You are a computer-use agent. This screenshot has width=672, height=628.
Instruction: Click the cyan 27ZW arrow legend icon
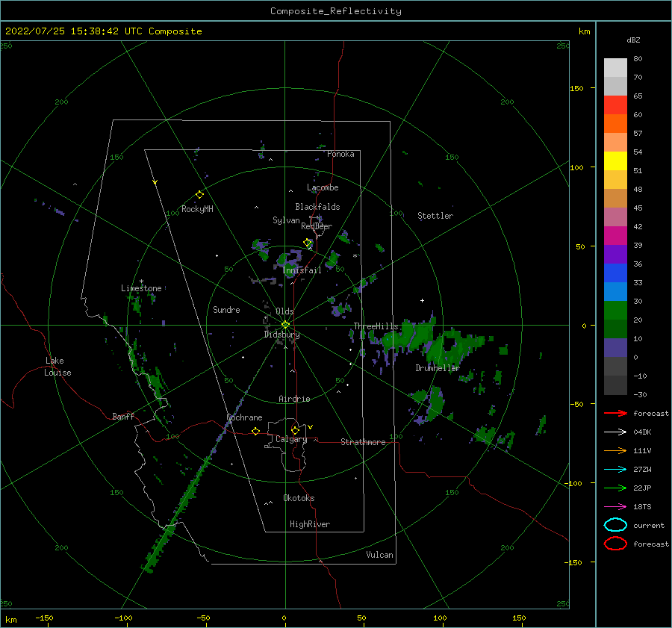(615, 470)
